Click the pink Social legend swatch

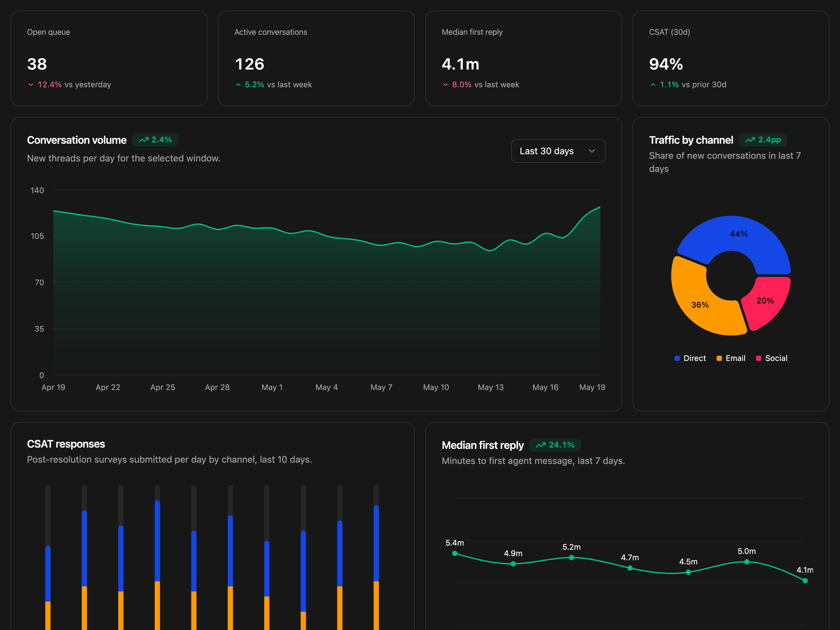point(758,358)
